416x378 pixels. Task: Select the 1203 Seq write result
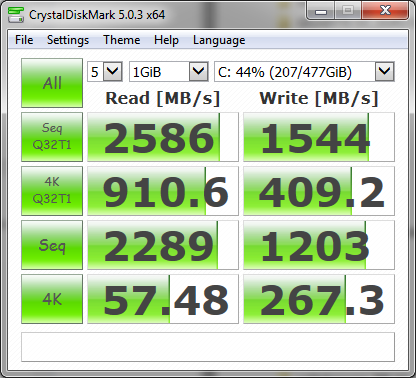(319, 245)
